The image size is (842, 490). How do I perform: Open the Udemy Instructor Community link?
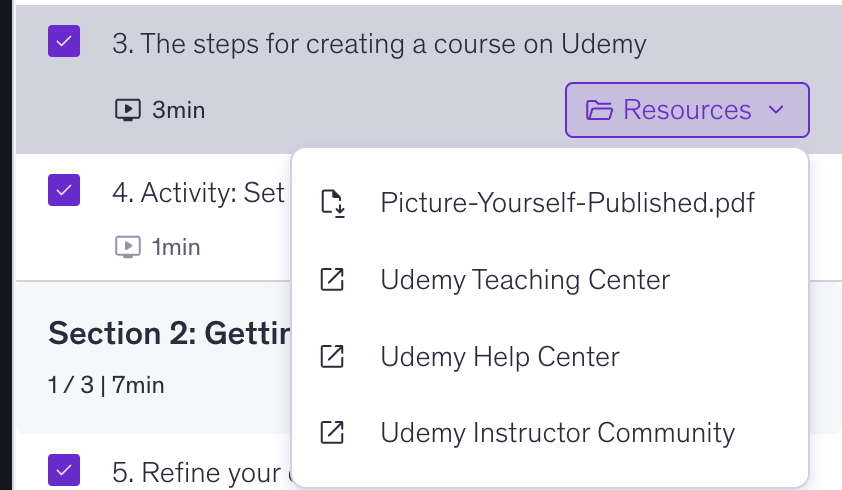(x=557, y=433)
